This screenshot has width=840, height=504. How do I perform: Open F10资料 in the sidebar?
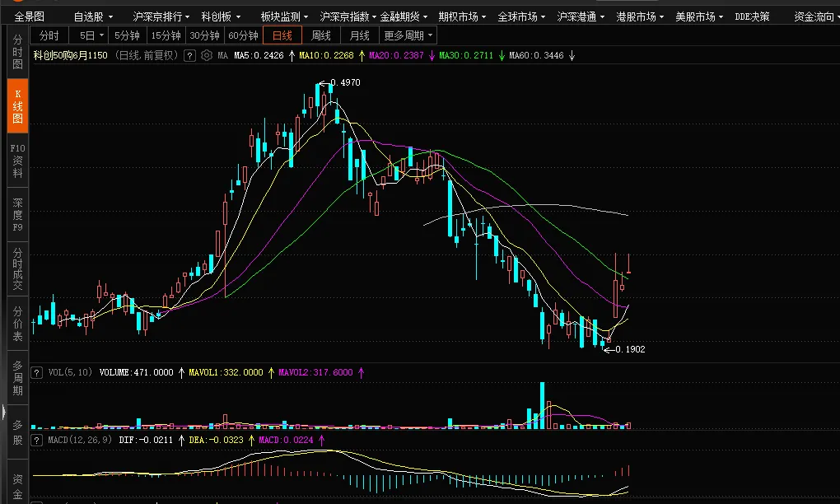[x=17, y=160]
